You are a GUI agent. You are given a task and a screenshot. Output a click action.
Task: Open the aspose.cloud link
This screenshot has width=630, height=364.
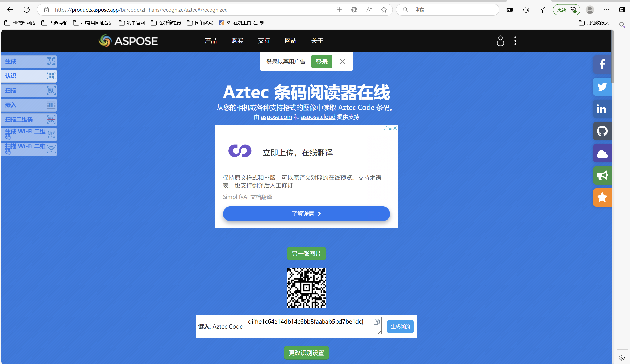tap(318, 117)
